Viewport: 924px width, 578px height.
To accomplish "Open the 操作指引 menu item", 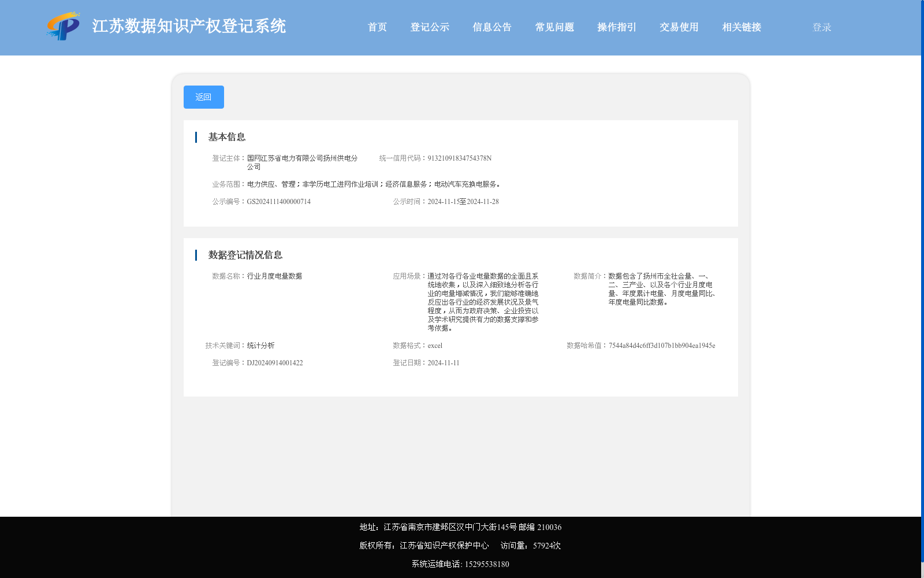I will (x=617, y=27).
